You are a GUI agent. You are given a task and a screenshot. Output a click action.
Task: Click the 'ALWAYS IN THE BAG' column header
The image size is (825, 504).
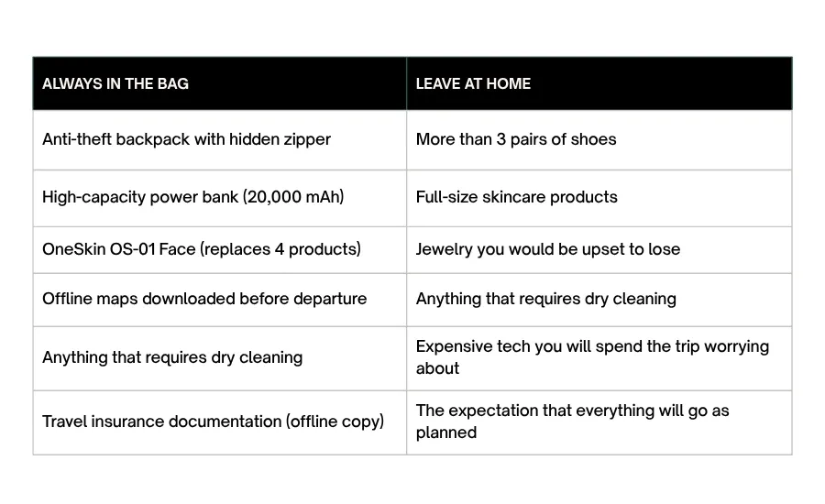click(x=115, y=83)
